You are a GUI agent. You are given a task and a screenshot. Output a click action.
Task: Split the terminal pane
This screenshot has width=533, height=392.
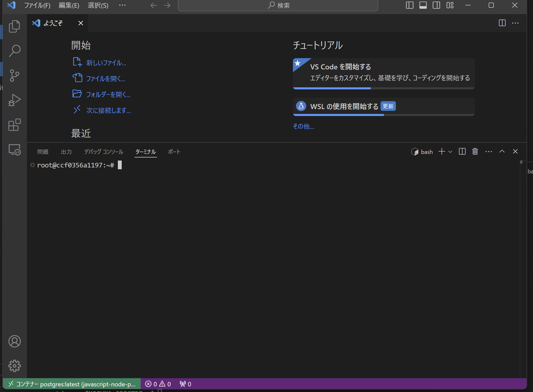point(462,152)
